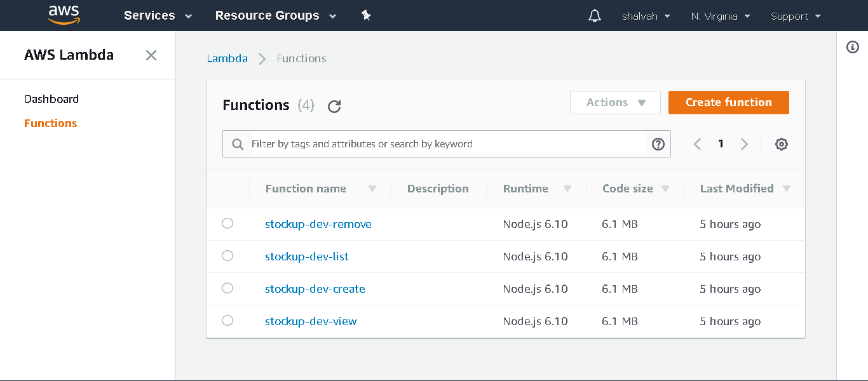Open the Actions dropdown

click(615, 103)
